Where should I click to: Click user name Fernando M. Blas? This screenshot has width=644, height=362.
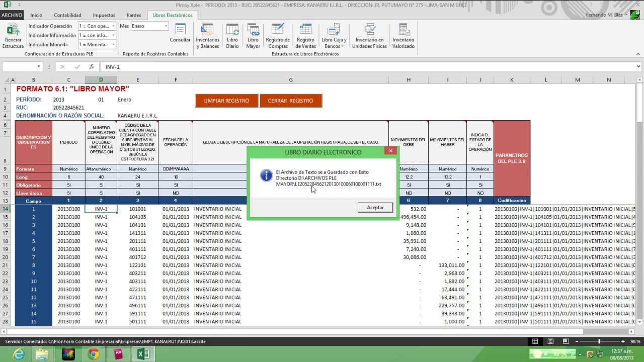(604, 15)
